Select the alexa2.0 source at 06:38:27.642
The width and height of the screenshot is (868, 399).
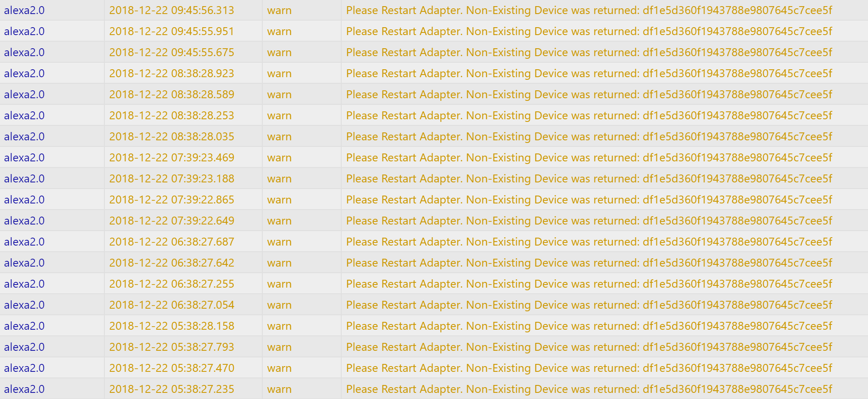24,263
